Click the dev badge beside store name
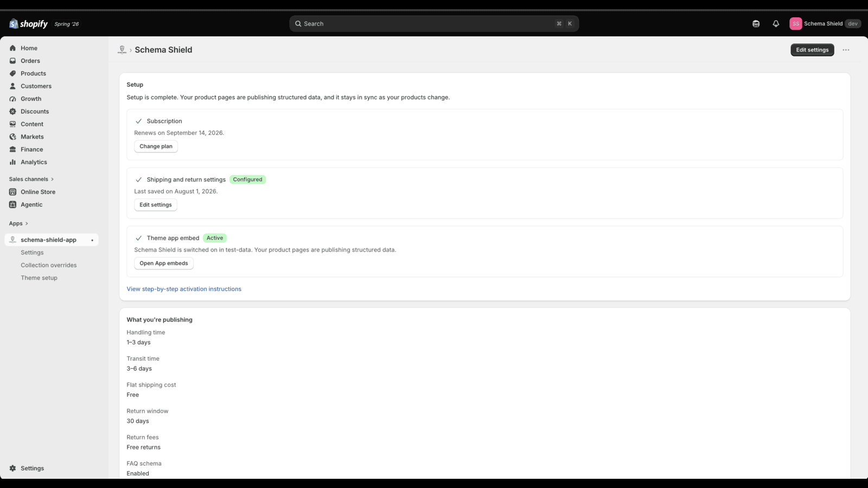The height and width of the screenshot is (488, 868). point(853,24)
